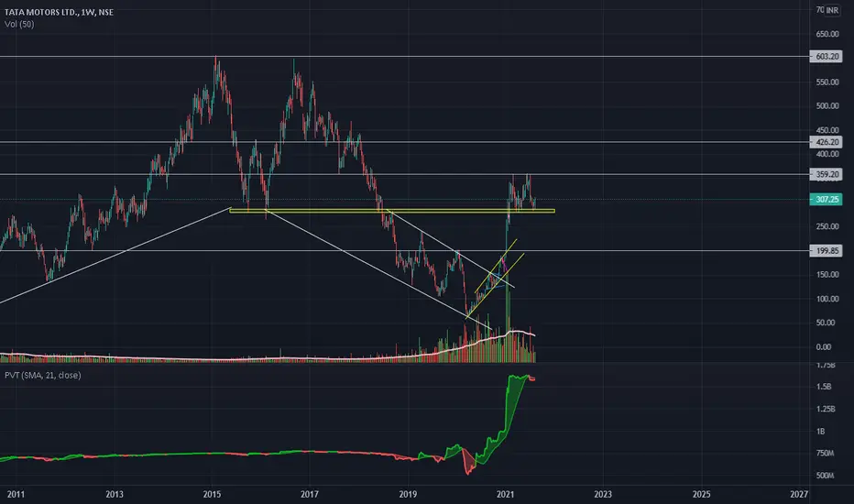Click the 2027 time axis label
Viewport: 854px width, 504px height.
click(799, 494)
